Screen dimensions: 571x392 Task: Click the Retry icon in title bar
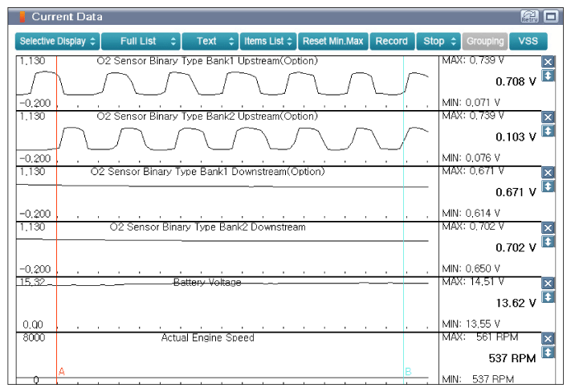pyautogui.click(x=529, y=16)
